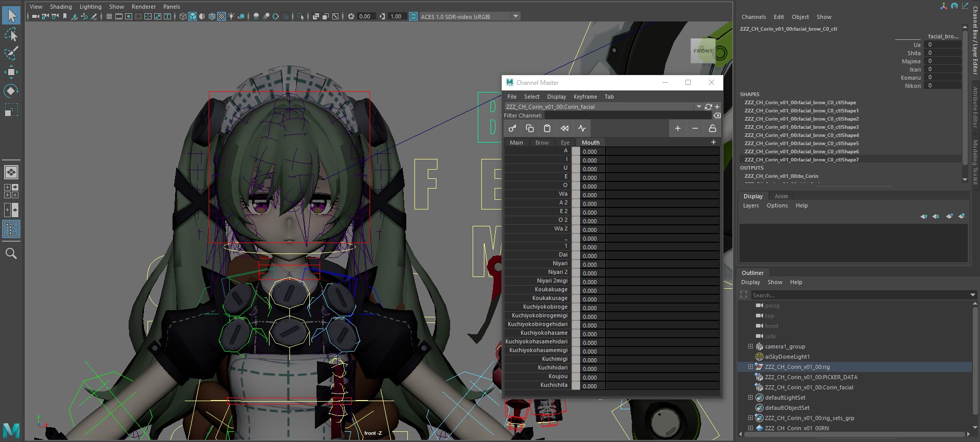The image size is (980, 442).
Task: Toggle textured display checker icon
Action: coord(222,16)
